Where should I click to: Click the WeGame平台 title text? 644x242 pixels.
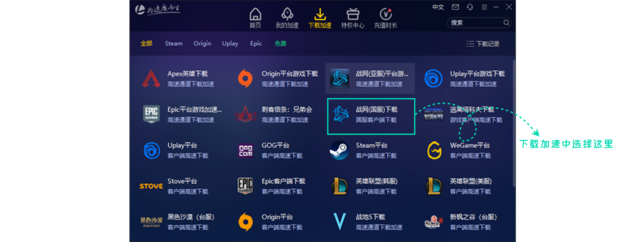tap(470, 146)
